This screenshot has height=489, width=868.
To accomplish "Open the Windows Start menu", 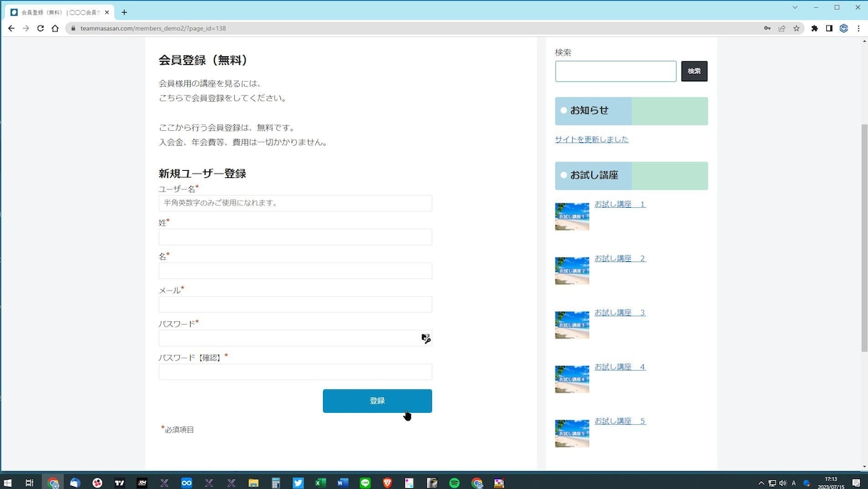I will pyautogui.click(x=9, y=483).
